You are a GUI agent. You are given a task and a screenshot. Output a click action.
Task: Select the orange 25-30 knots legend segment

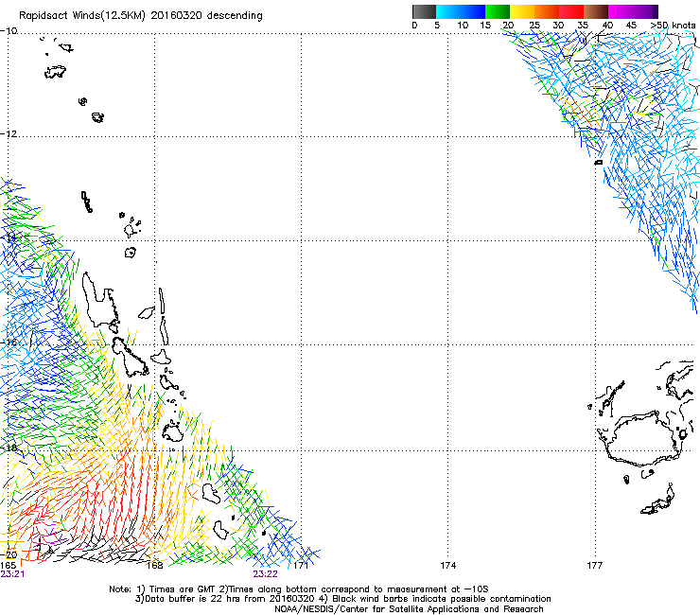547,11
